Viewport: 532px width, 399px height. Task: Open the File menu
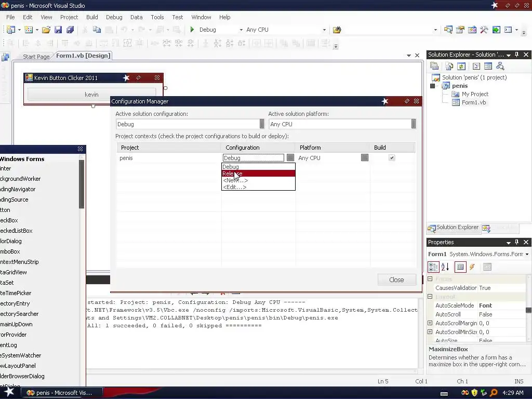click(x=10, y=17)
